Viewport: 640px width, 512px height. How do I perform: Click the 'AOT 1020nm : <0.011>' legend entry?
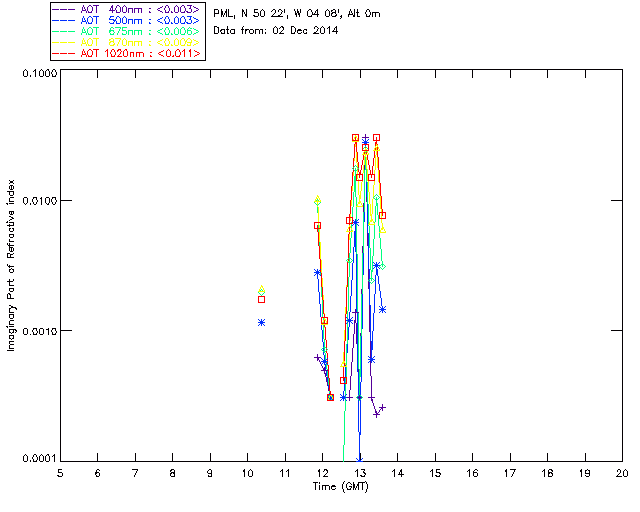pyautogui.click(x=127, y=53)
